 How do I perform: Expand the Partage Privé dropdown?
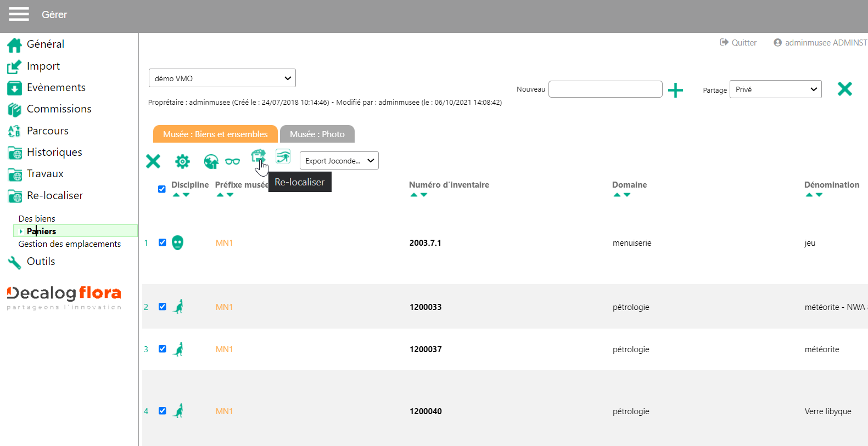pyautogui.click(x=775, y=89)
